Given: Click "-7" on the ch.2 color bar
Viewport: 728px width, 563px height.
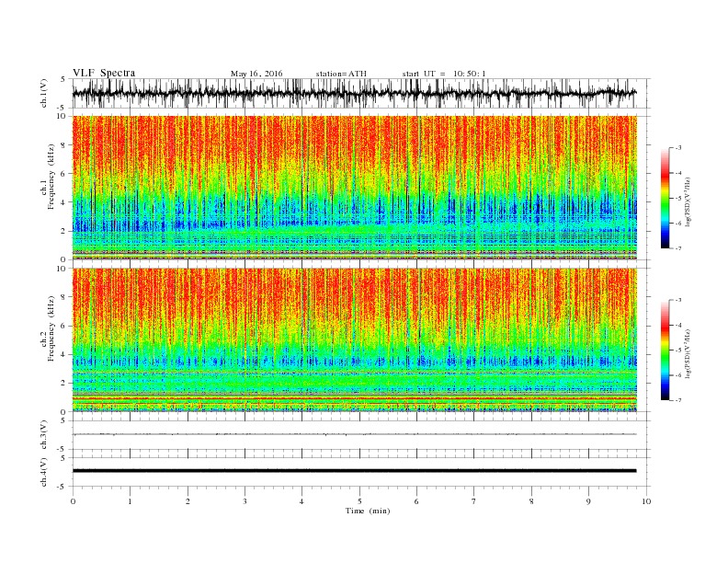Looking at the screenshot, I should pos(678,400).
